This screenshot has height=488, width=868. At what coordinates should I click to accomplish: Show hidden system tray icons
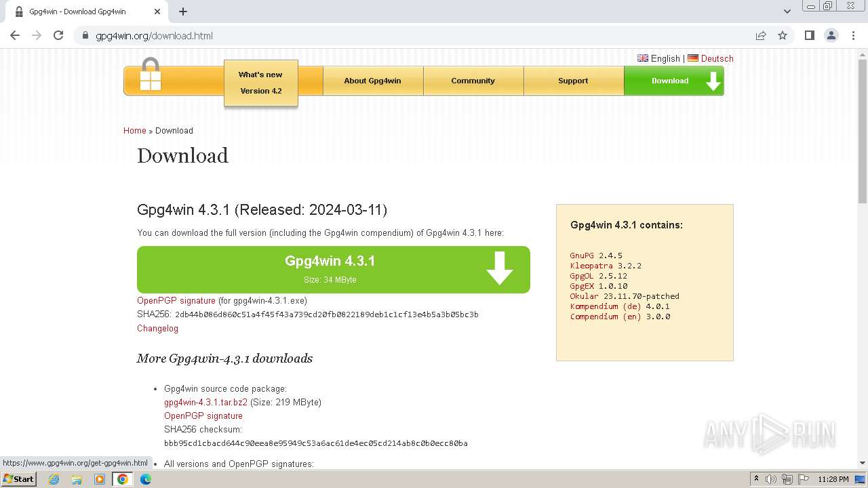[x=756, y=479]
